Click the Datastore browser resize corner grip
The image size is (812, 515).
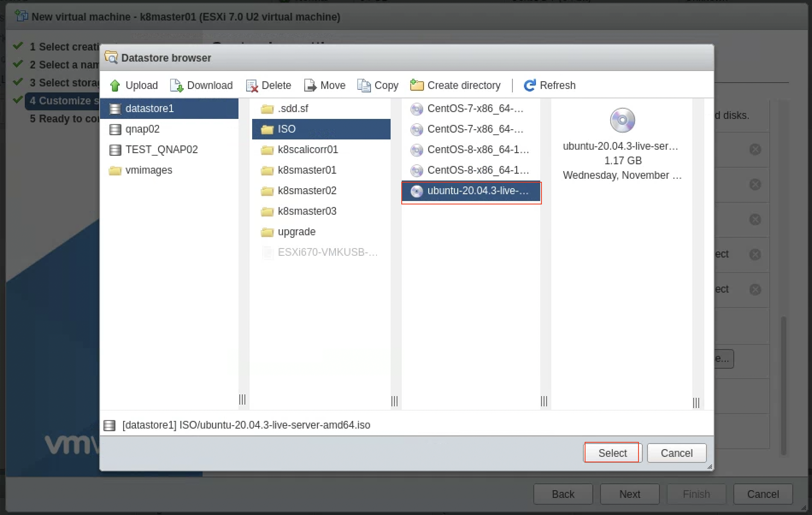coord(710,467)
